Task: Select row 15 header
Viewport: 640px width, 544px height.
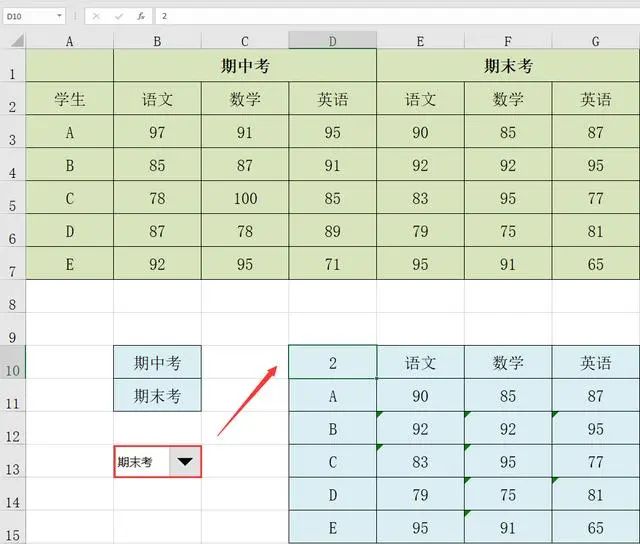Action: (13, 527)
